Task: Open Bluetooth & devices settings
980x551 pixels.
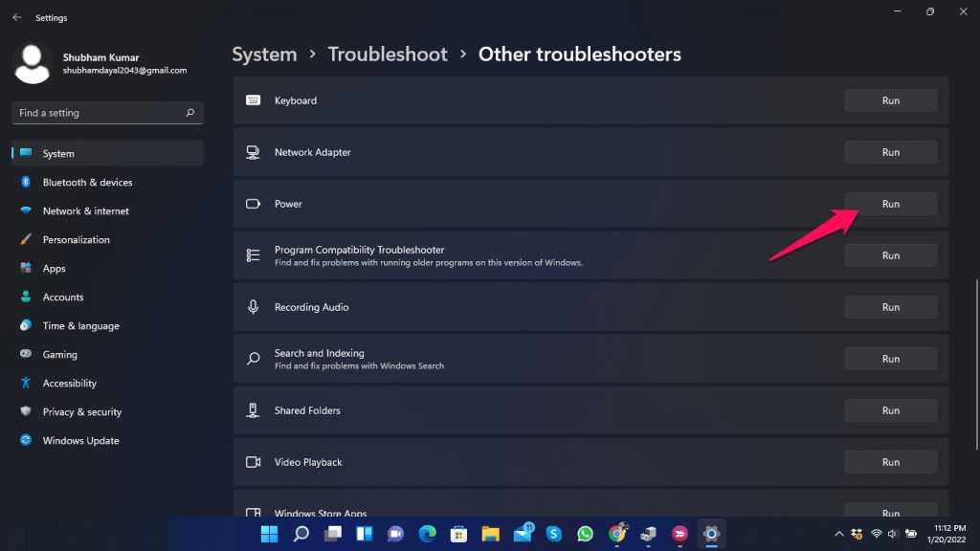Action: [x=87, y=182]
